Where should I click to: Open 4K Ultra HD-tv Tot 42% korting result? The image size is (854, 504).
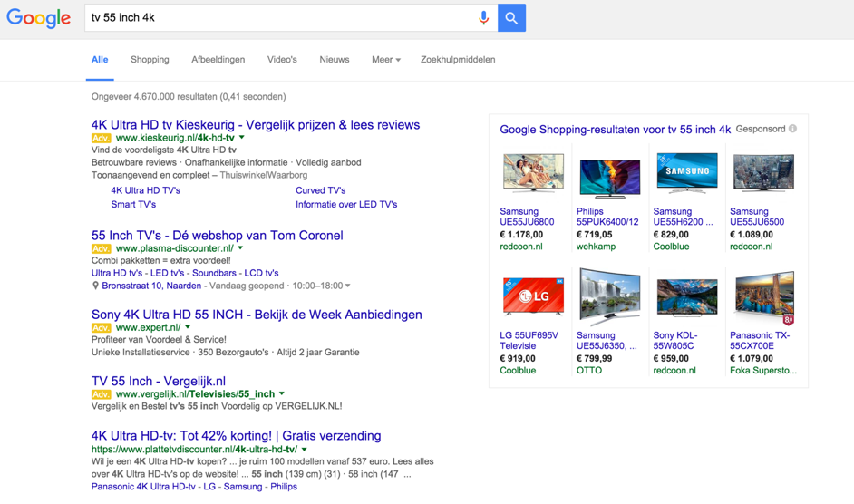tap(236, 435)
